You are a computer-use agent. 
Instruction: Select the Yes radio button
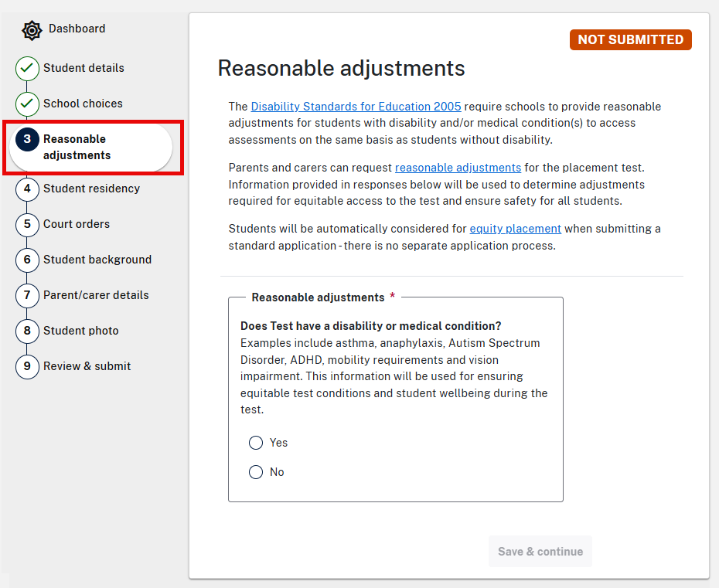(x=256, y=443)
